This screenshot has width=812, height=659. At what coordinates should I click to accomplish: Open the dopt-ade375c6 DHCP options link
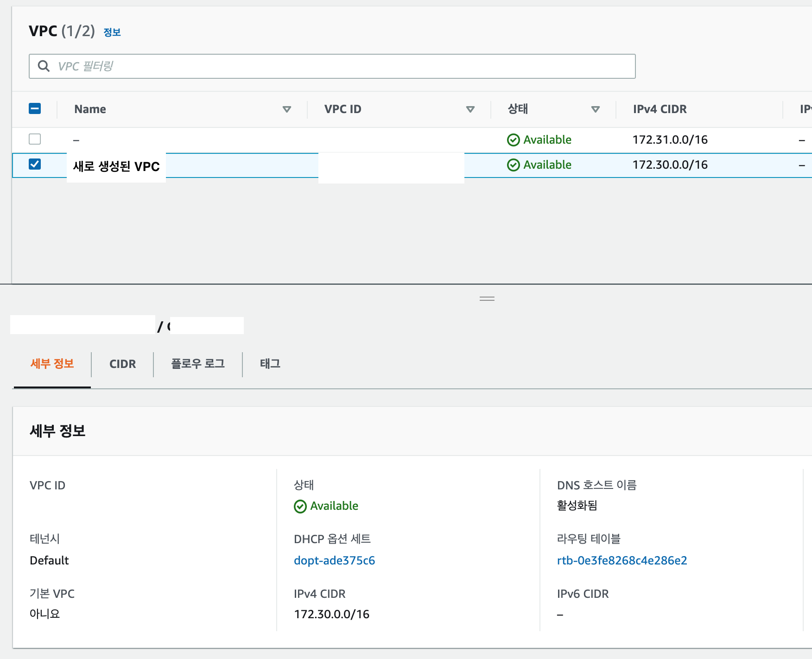pyautogui.click(x=334, y=560)
